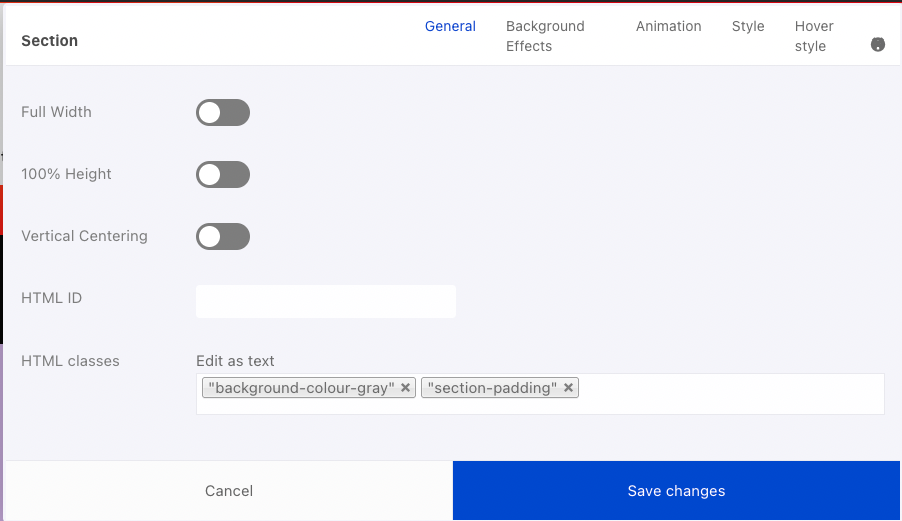This screenshot has width=902, height=521.
Task: Click the Edit as text link
Action: [235, 361]
